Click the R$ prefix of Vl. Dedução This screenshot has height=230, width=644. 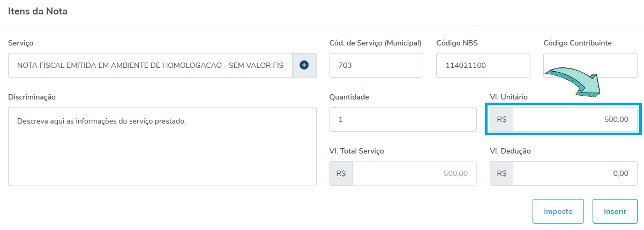[x=501, y=173]
